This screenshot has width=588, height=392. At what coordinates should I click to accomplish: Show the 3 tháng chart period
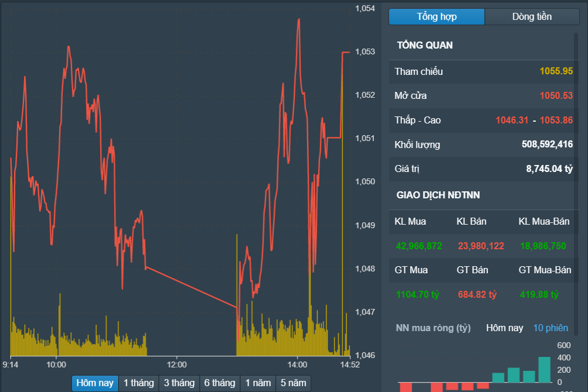pyautogui.click(x=179, y=383)
